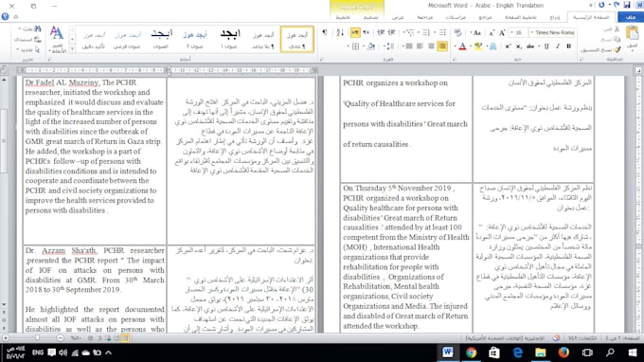Click the Shrink Font icon

[x=492, y=33]
